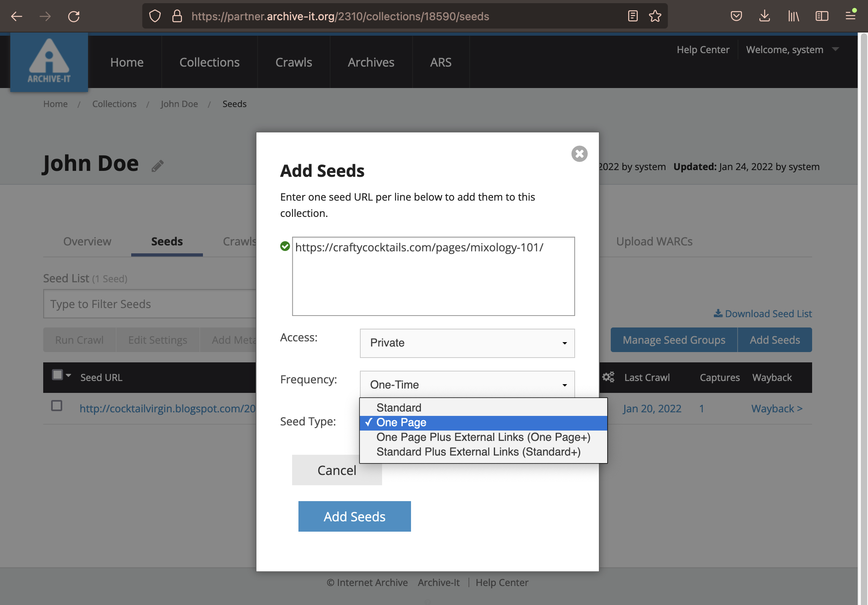Open reader view icon in address bar
Screen dimensions: 868x605
pyautogui.click(x=633, y=16)
